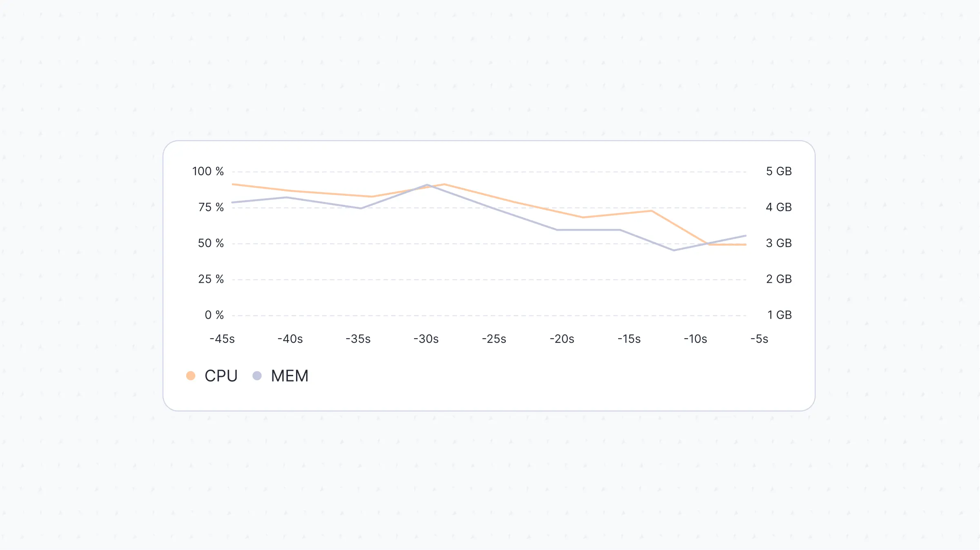This screenshot has width=980, height=550.
Task: Click the 2 GB axis label
Action: 779,279
